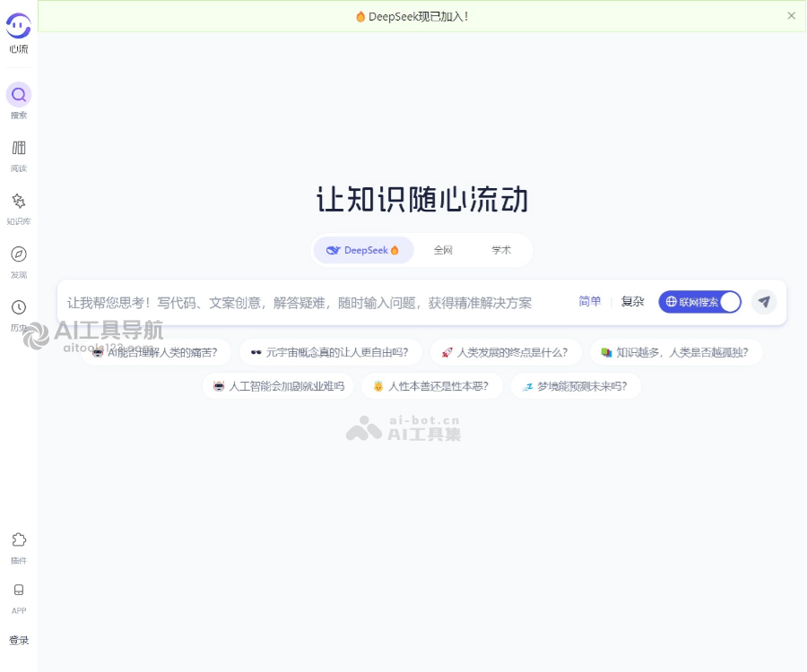This screenshot has height=672, width=807.
Task: Pick suggestion 元宇宙概念真的让人更自由吗?
Action: pos(330,352)
